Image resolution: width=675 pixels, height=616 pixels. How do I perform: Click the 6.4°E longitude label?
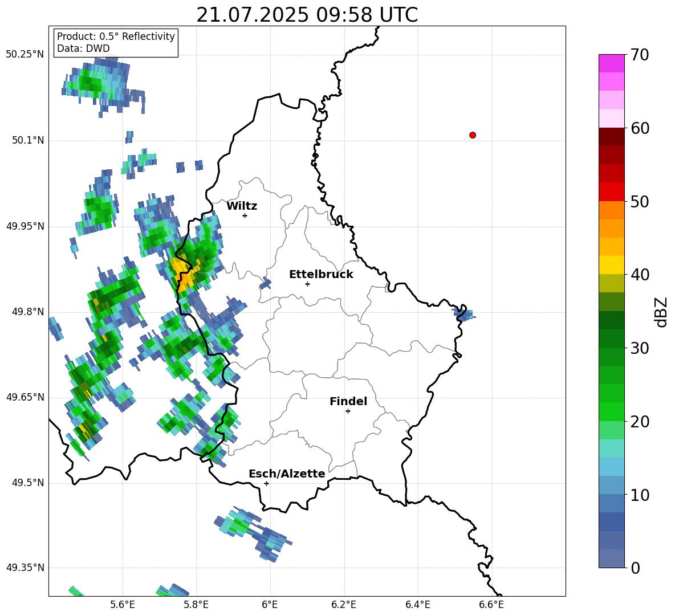click(417, 605)
